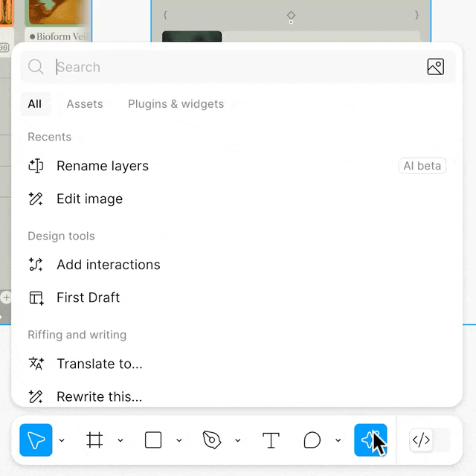Click Translate to... action

[99, 364]
